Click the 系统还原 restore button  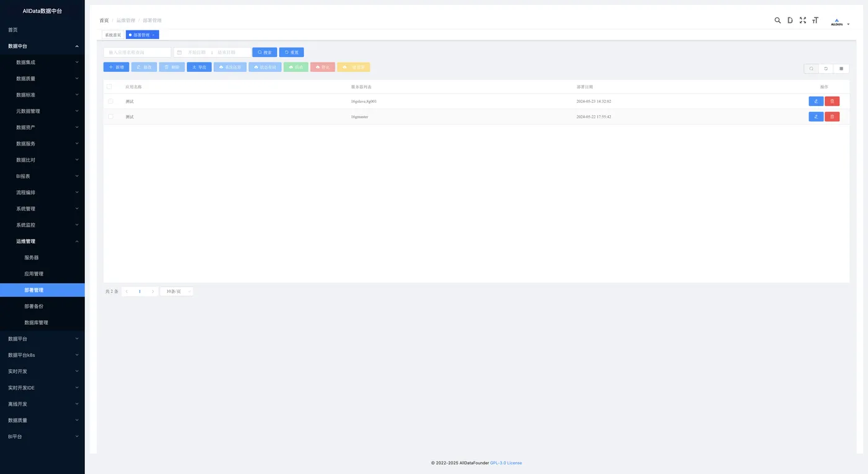point(230,67)
